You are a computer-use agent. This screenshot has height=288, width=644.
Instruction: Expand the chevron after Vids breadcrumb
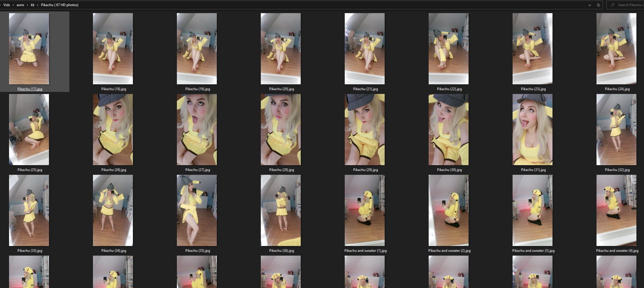13,5
